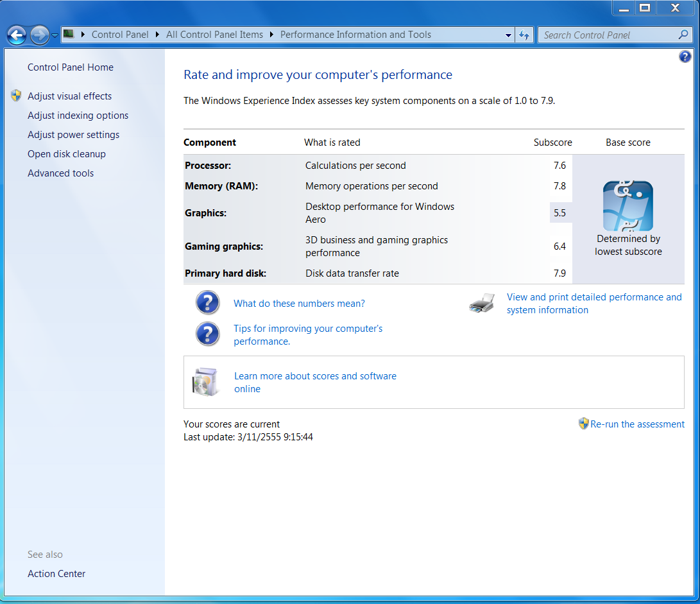Minimize the window

coord(624,8)
